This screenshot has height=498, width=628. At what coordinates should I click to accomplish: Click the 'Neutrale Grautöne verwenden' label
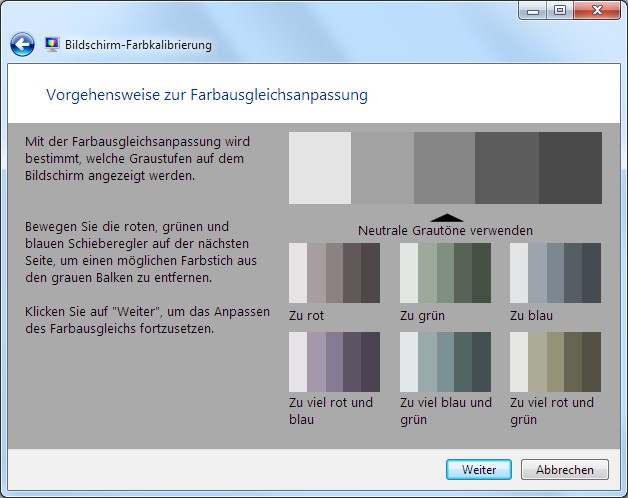click(445, 231)
